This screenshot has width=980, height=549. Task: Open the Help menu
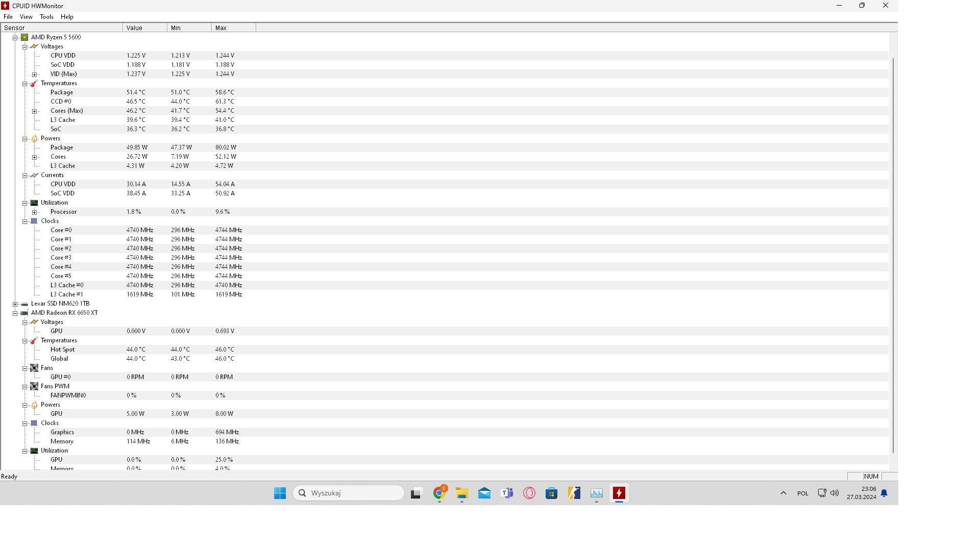pos(67,17)
